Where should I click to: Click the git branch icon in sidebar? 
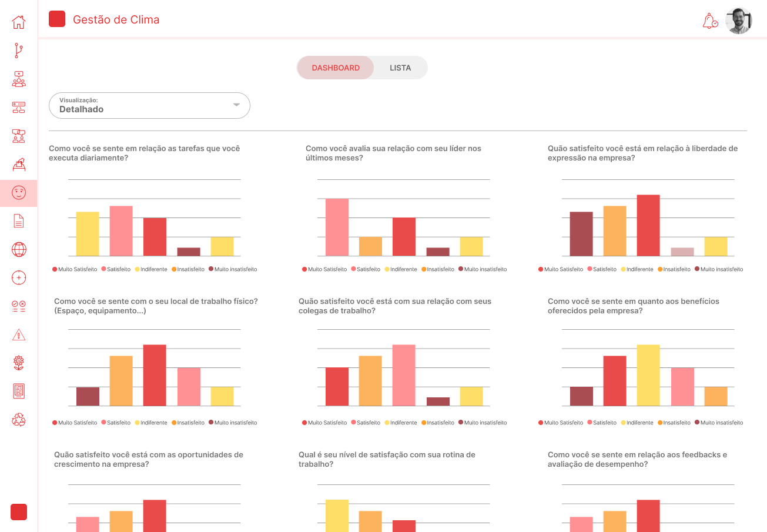[19, 51]
